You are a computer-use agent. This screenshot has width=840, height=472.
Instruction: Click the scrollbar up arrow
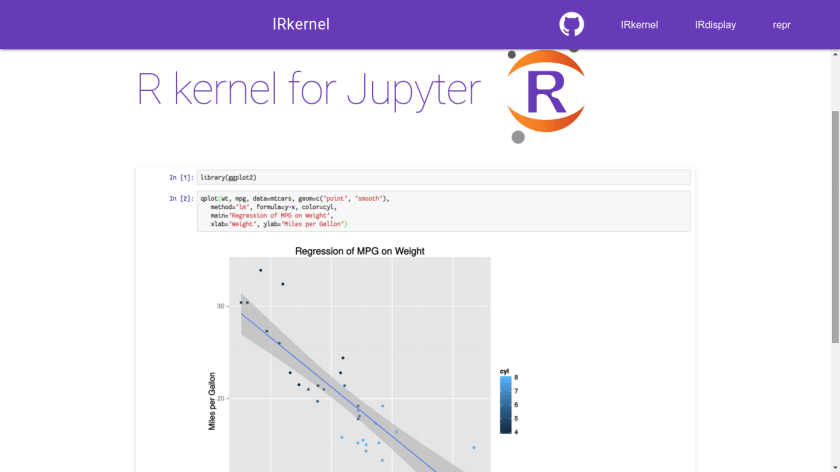tap(835, 54)
